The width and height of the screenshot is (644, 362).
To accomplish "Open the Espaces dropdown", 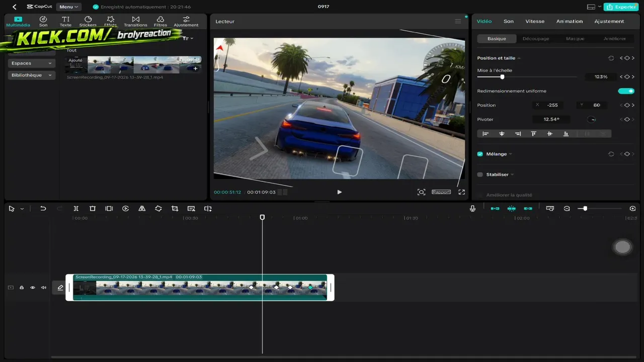I will point(31,63).
